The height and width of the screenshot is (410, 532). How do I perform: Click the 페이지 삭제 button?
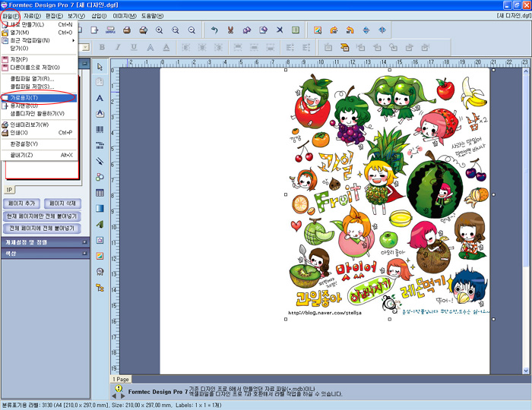[63, 203]
